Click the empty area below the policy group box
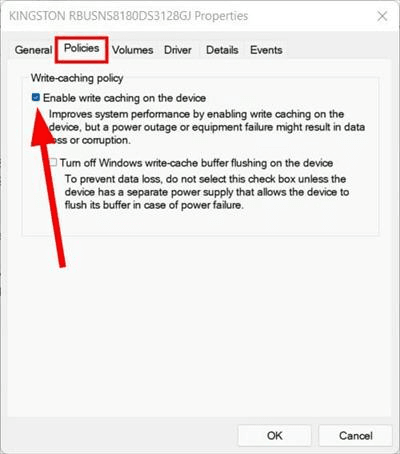 pyautogui.click(x=200, y=327)
